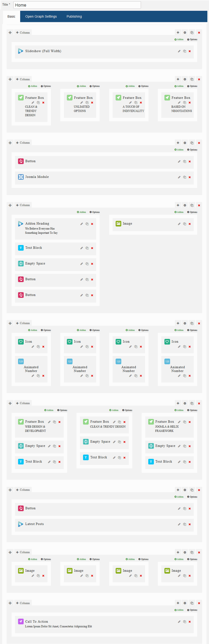Delete the row containing the Slideshow addon
Image resolution: width=209 pixels, height=644 pixels.
[x=199, y=32]
